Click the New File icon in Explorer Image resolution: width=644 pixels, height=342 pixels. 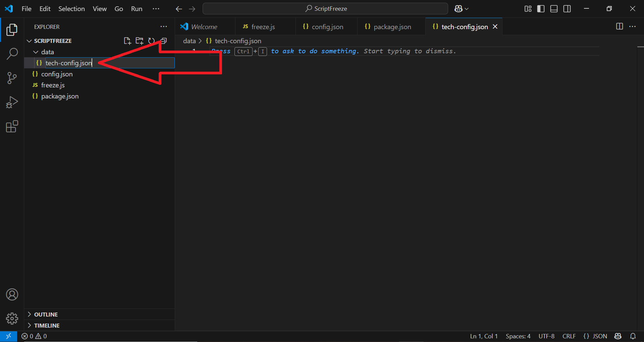(127, 41)
